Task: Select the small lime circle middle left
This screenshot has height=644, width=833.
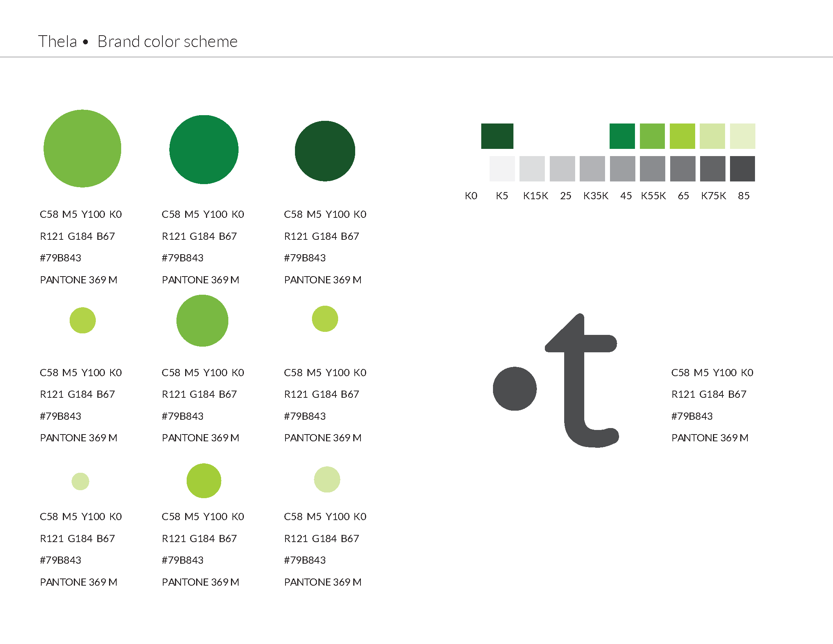Action: pos(83,320)
